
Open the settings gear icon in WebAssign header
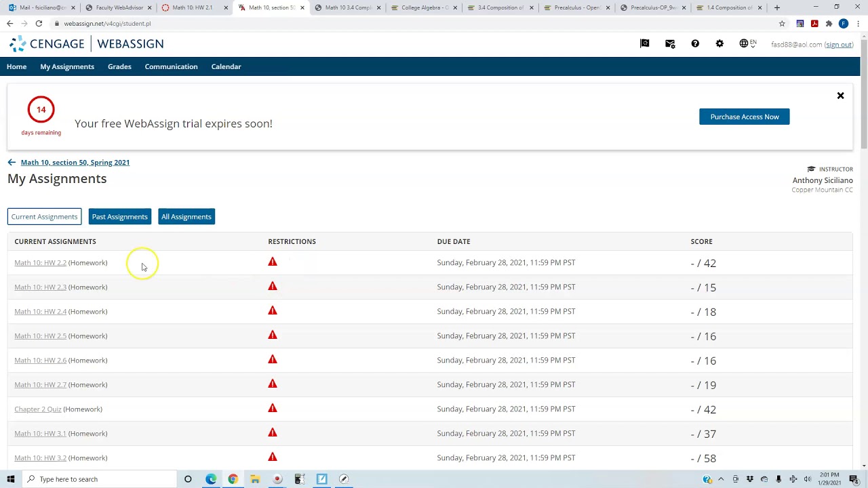click(719, 43)
